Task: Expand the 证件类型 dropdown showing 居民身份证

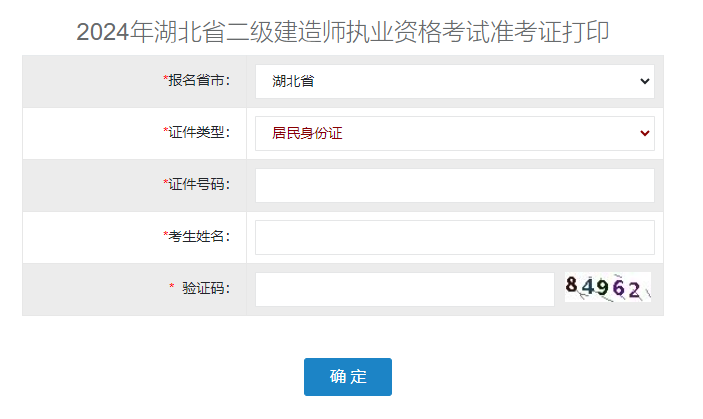Action: tap(454, 133)
